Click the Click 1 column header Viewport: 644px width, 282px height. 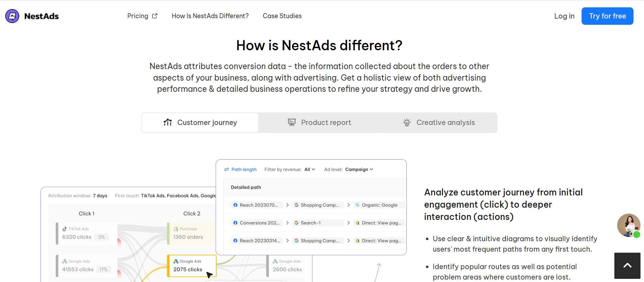click(x=87, y=214)
